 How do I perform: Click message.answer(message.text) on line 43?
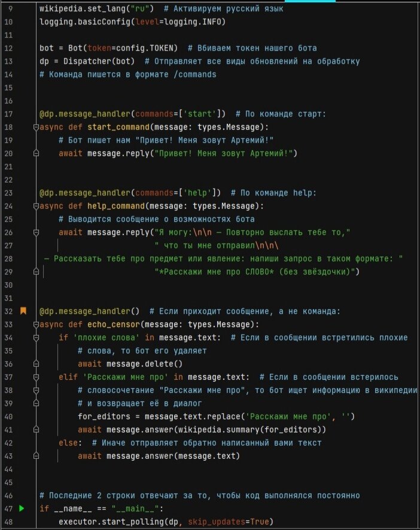pos(173,456)
